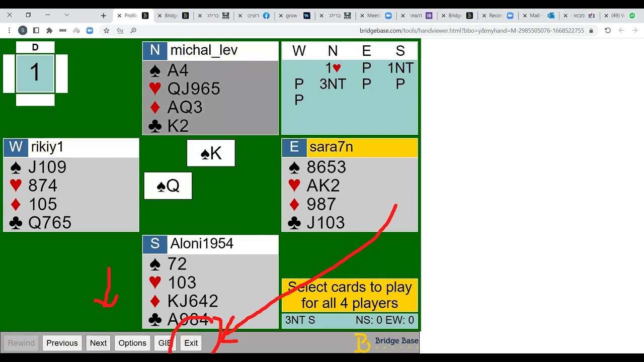The image size is (644, 362).
Task: Open the Options button
Action: [x=132, y=343]
